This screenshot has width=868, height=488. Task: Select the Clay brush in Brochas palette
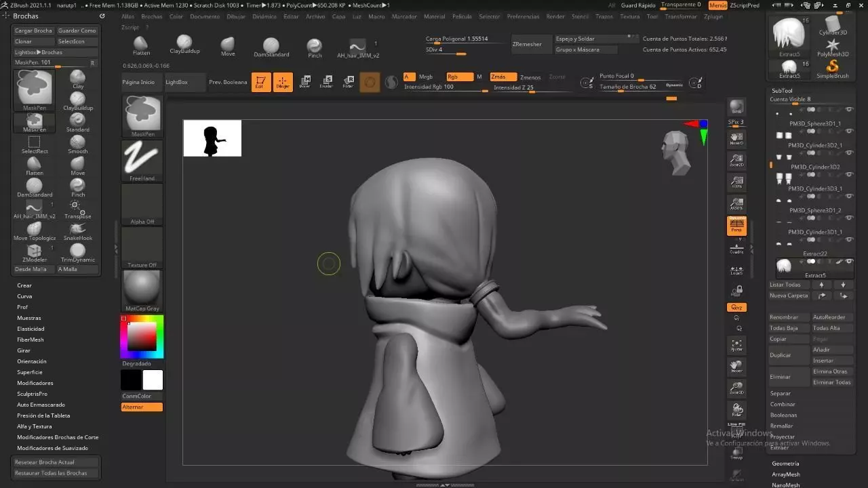click(x=78, y=79)
